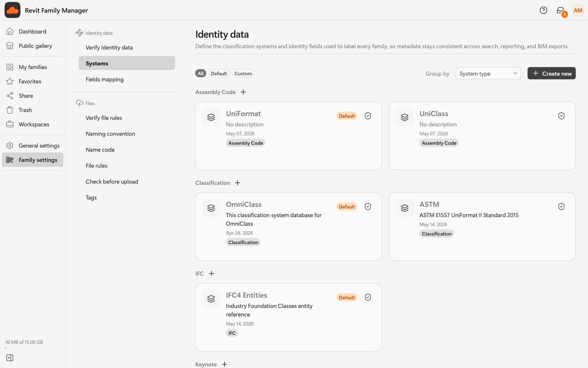Add a system to Classification group

point(238,183)
